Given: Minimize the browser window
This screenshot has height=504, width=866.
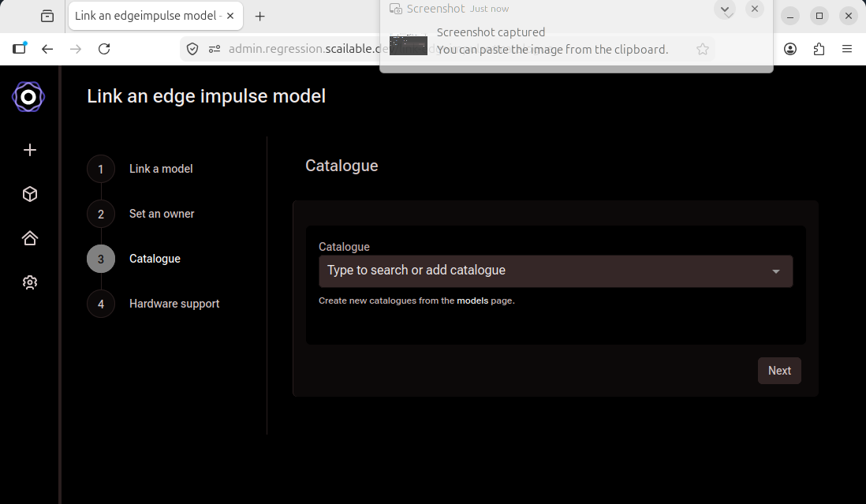Looking at the screenshot, I should [790, 16].
